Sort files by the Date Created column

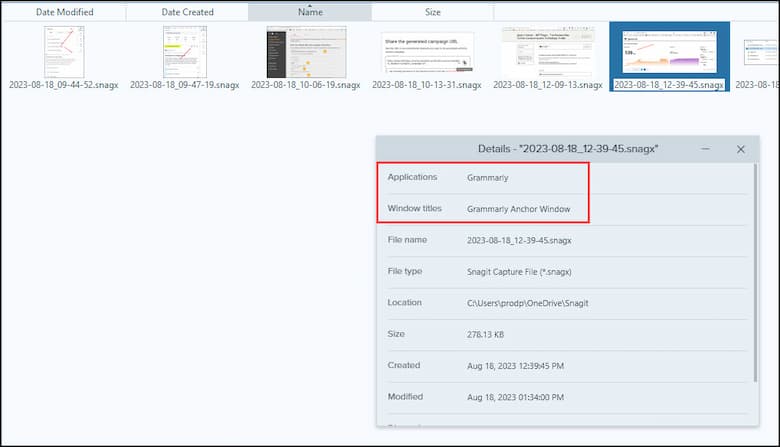[x=187, y=12]
